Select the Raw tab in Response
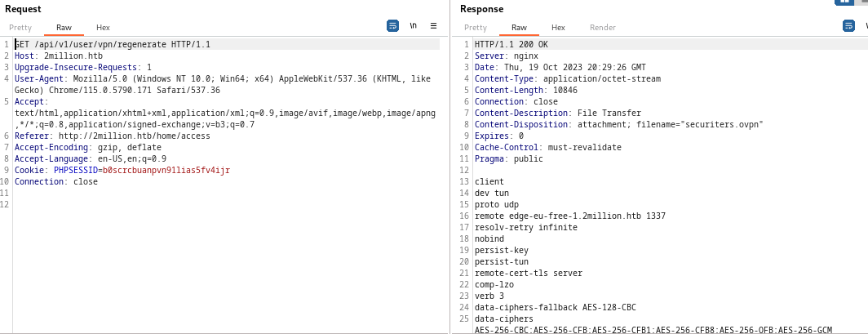 (519, 28)
